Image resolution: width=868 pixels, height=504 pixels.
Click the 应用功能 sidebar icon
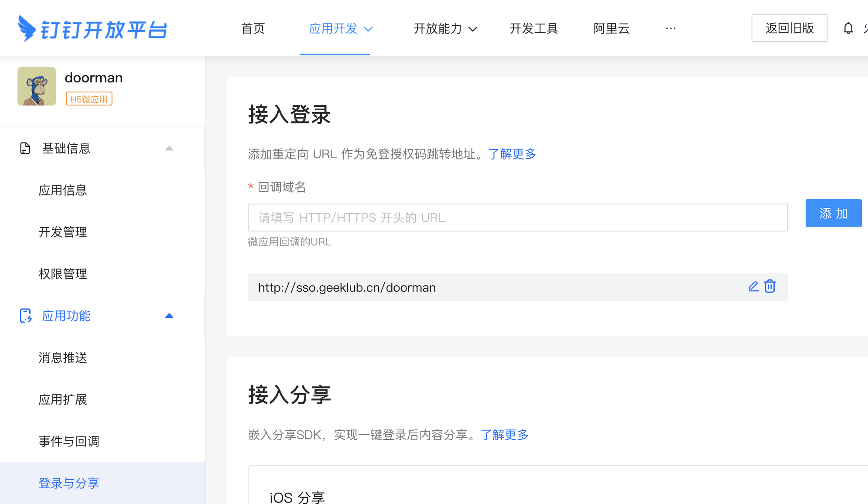click(x=26, y=316)
